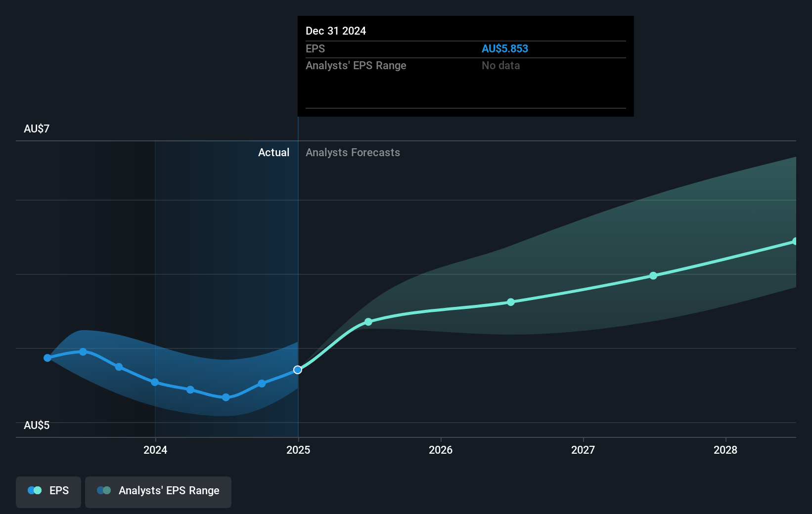Select the EPS point just before Dec 2024
The width and height of the screenshot is (812, 514).
(262, 384)
